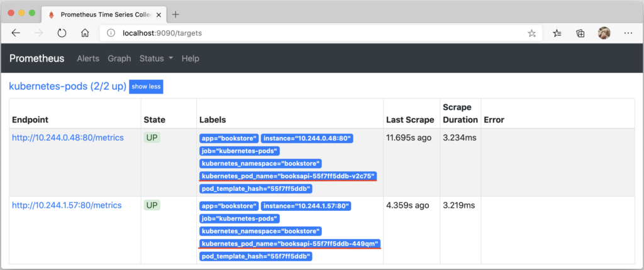The height and width of the screenshot is (270, 644).
Task: Click the show less button
Action: click(x=146, y=87)
